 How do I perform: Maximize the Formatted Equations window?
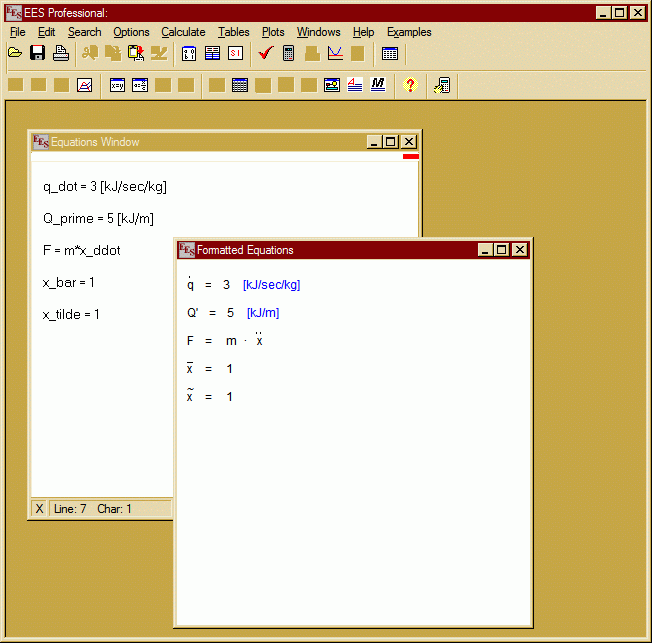(x=502, y=250)
